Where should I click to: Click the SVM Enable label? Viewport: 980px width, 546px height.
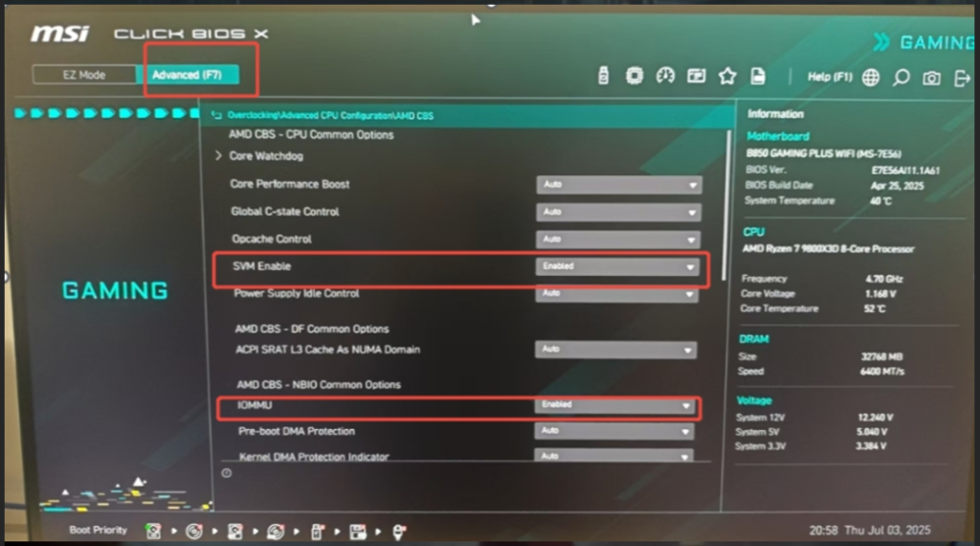pos(261,265)
